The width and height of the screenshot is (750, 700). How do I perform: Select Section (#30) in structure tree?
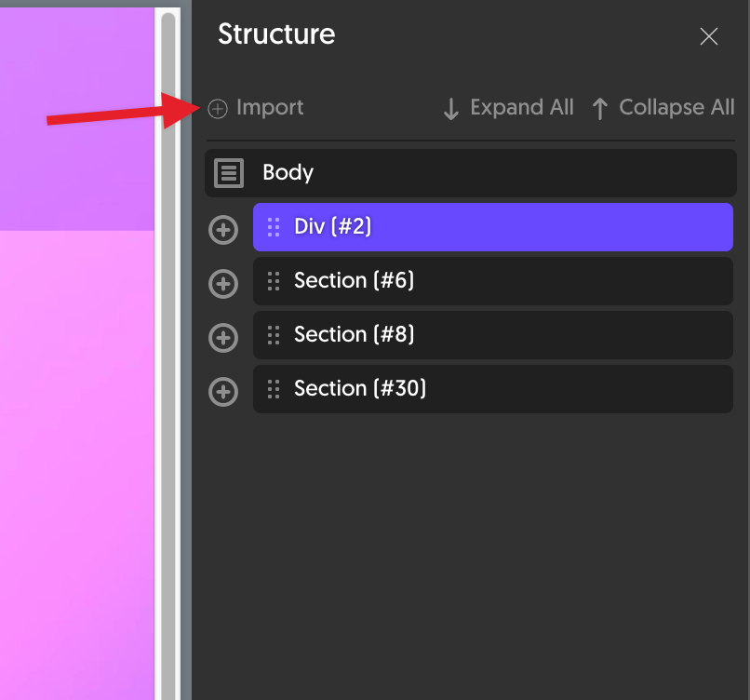492,389
